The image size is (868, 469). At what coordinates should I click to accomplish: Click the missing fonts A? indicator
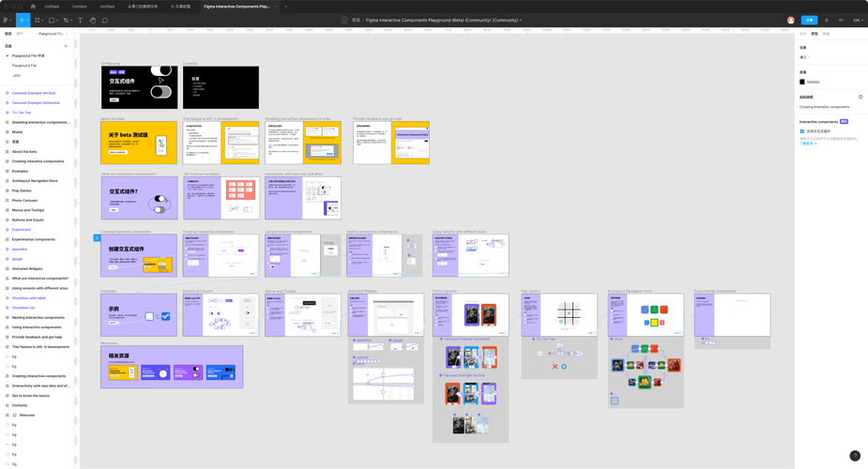(x=841, y=20)
